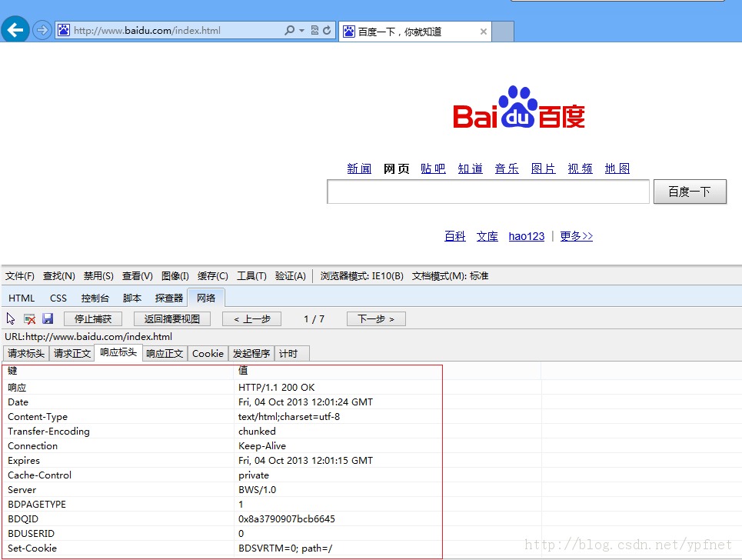Image resolution: width=742 pixels, height=560 pixels.
Task: Click the clear cache icon with red X
Action: click(x=29, y=319)
